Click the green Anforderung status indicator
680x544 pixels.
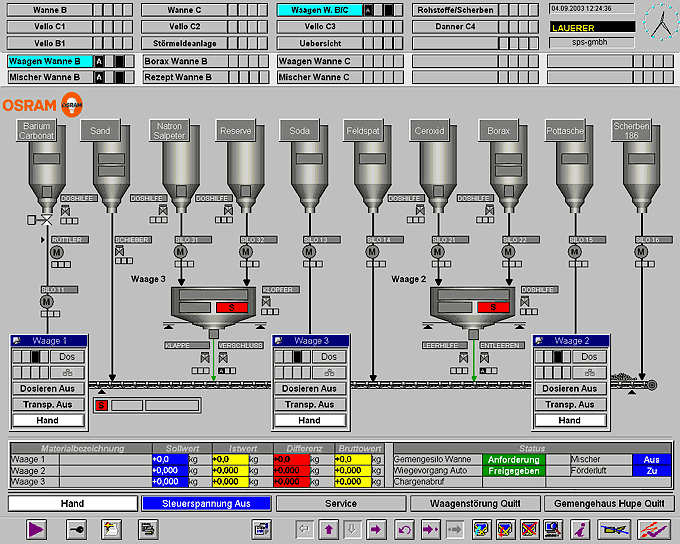point(514,460)
